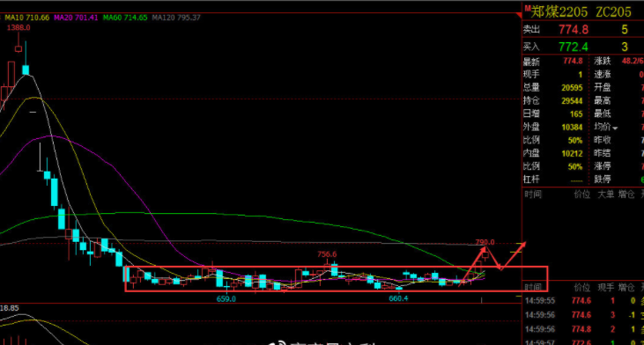Screen dimensions: 644x345
Task: Select the MA20 indicator label
Action: click(x=76, y=18)
